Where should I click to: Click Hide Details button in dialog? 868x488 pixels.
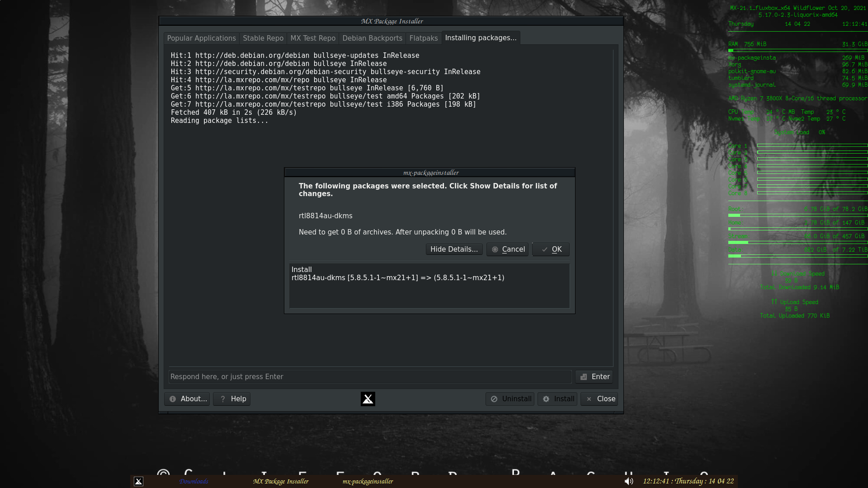[454, 249]
